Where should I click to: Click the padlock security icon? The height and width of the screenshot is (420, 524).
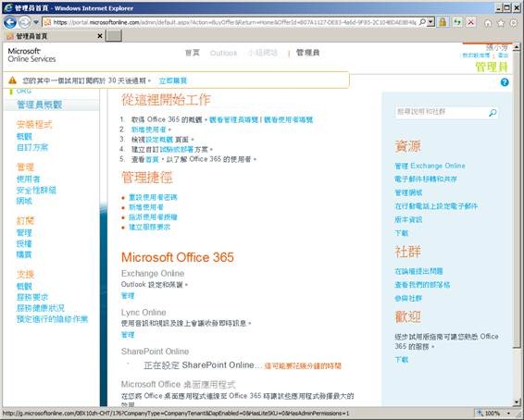click(x=443, y=22)
